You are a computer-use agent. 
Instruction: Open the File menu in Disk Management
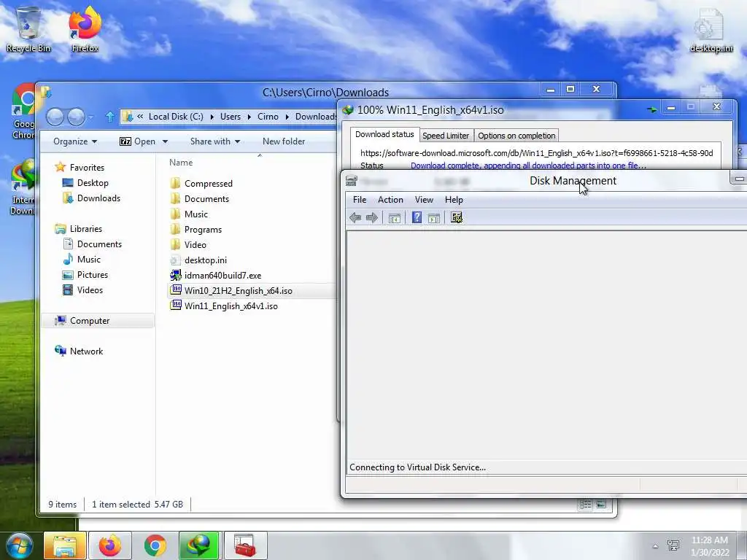point(360,200)
